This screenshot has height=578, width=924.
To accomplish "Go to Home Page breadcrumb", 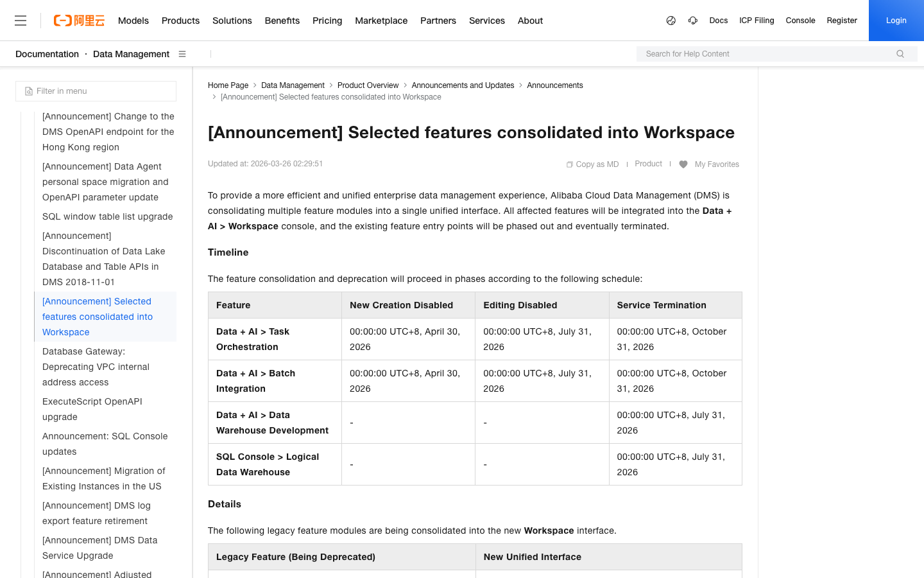I will [228, 85].
